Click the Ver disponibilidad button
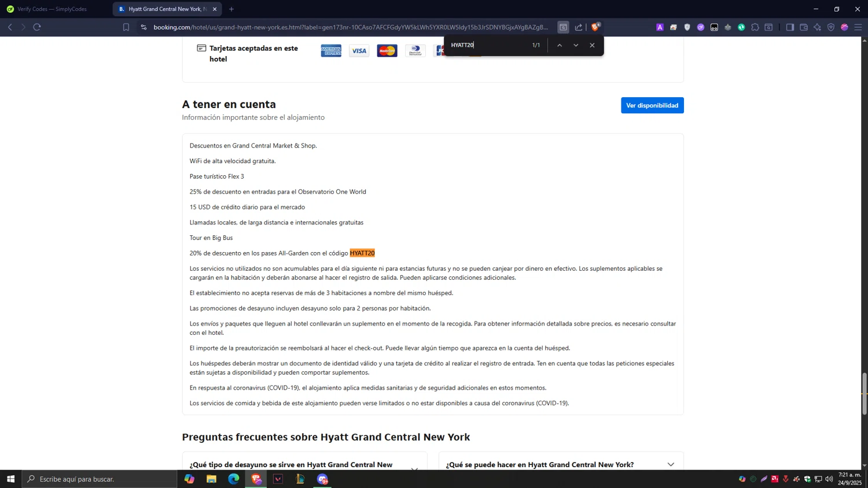The width and height of the screenshot is (868, 488). click(x=652, y=105)
